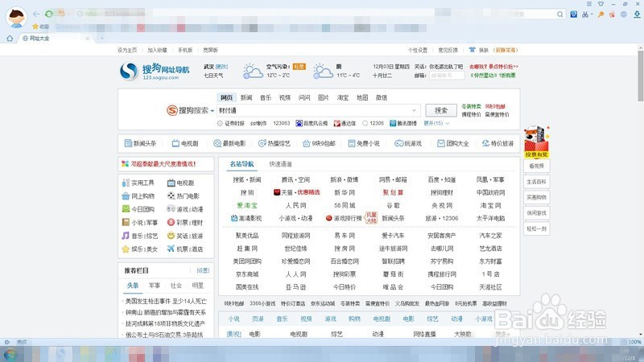The width and height of the screenshot is (644, 362).
Task: Open 网上购物 in the left sidebar
Action: (138, 195)
